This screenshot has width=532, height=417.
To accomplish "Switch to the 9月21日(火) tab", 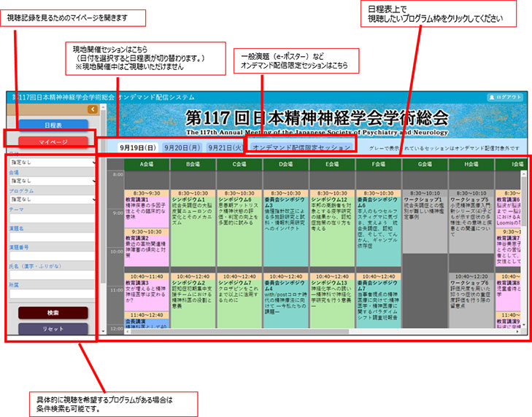I will (225, 147).
